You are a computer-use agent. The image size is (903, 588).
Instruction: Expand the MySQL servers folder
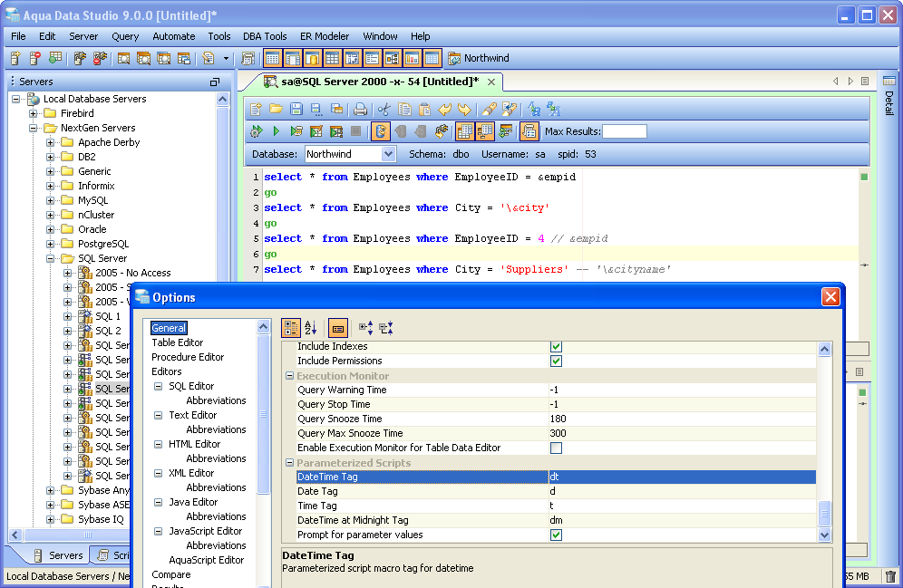[x=51, y=200]
